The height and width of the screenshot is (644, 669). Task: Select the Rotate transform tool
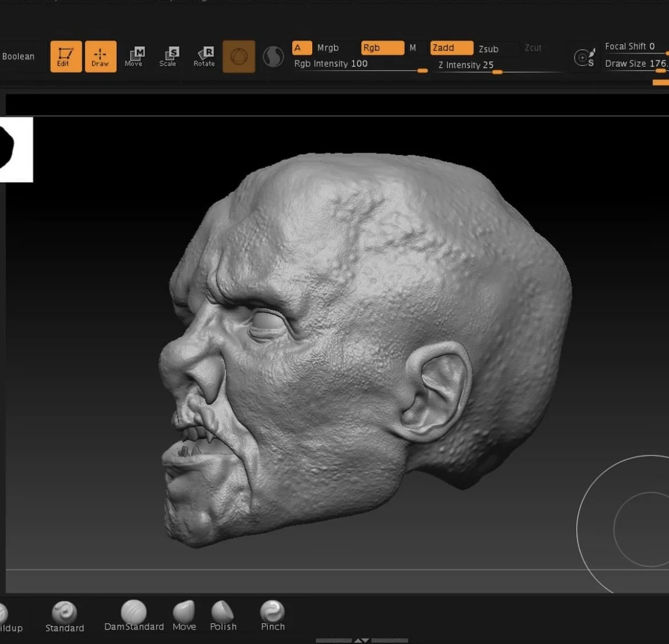(204, 57)
